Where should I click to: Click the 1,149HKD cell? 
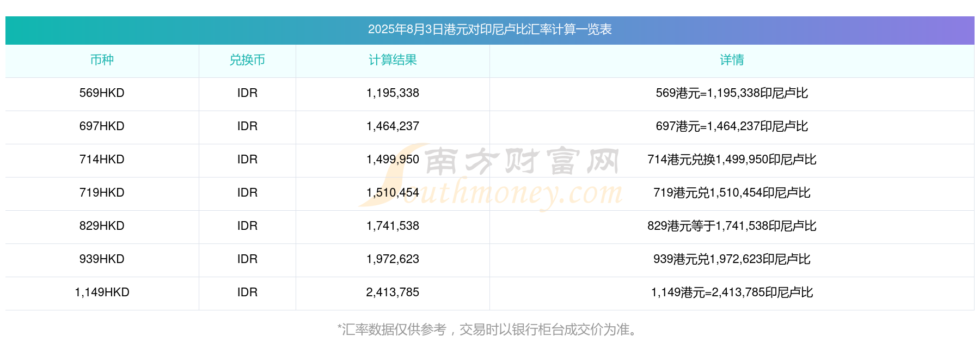point(102,292)
